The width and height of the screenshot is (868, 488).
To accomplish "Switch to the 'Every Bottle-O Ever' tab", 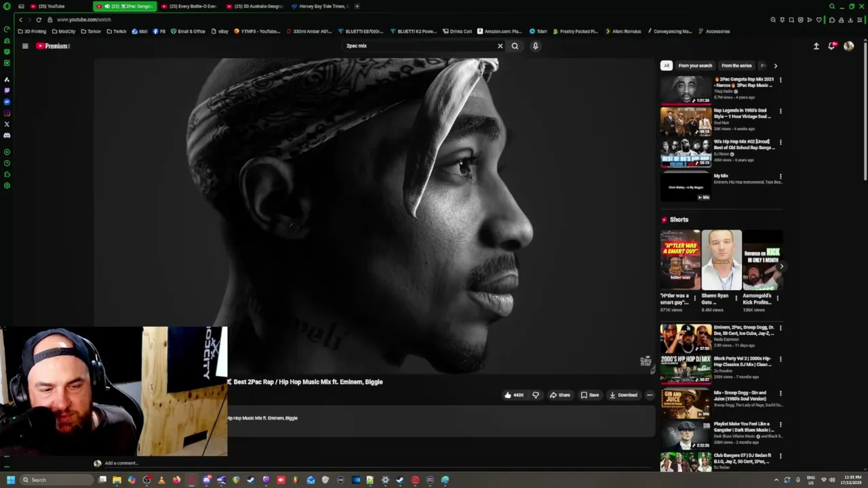I will 189,6.
